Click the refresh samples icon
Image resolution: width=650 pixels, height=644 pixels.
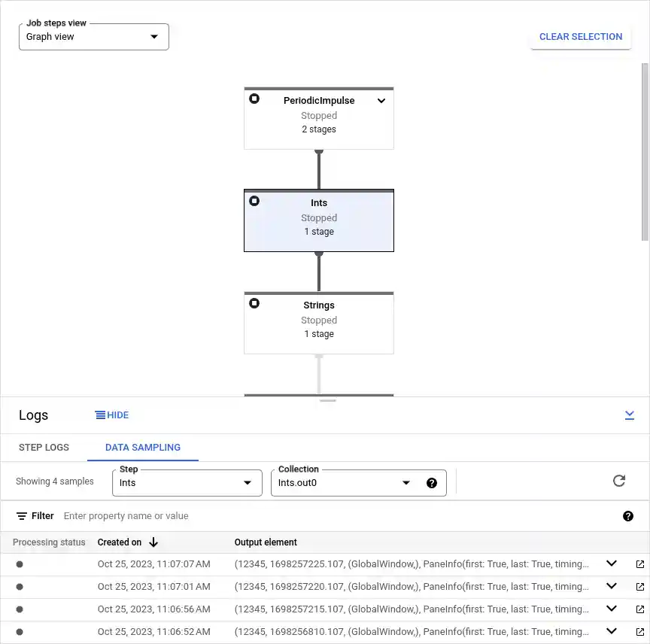[618, 481]
